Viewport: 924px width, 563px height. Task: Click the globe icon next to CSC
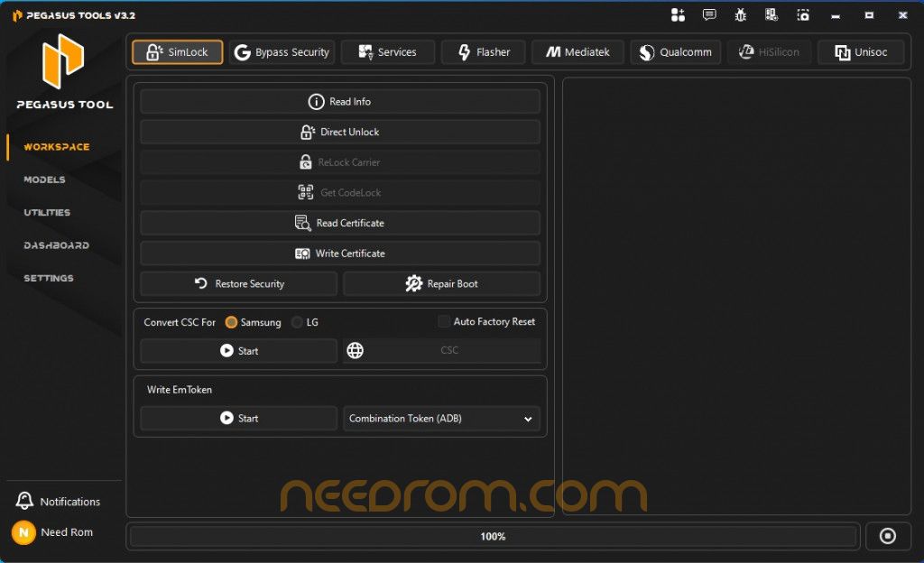pos(356,351)
